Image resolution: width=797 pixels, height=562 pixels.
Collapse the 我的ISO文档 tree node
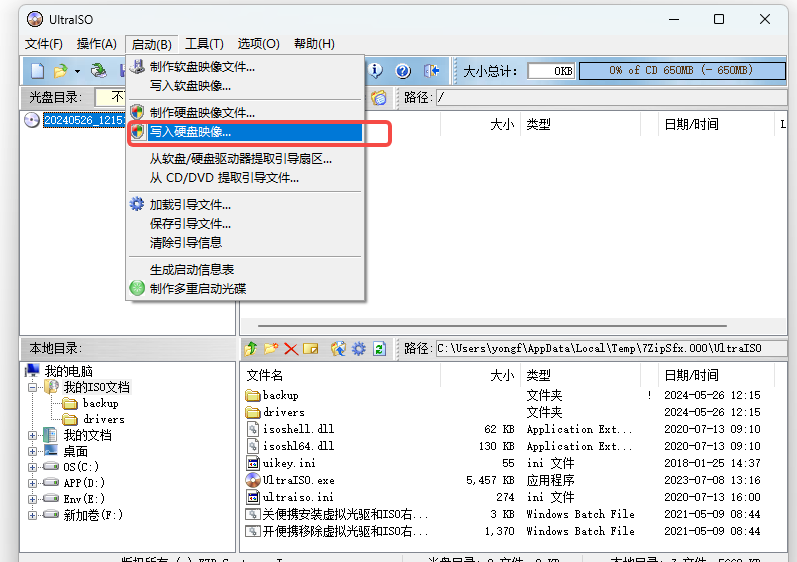[x=33, y=387]
